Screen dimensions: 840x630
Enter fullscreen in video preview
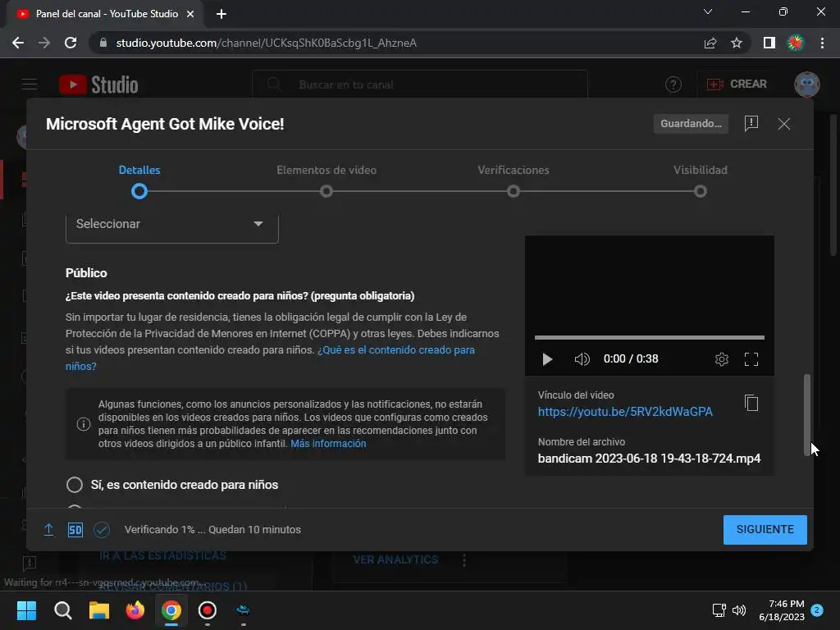751,359
